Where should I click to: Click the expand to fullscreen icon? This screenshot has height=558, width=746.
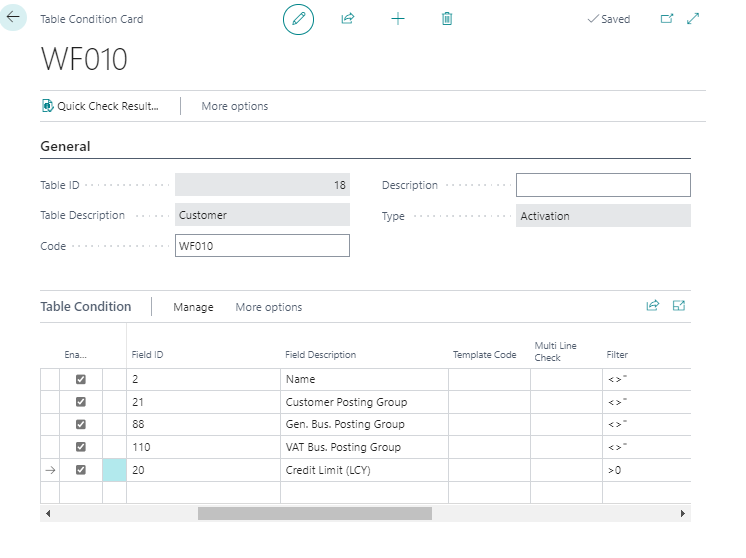coord(693,19)
